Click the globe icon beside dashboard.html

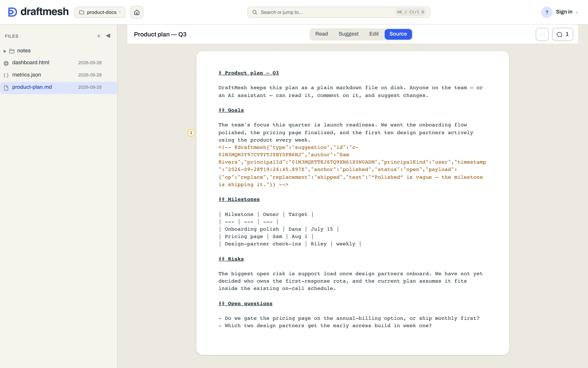[x=6, y=63]
